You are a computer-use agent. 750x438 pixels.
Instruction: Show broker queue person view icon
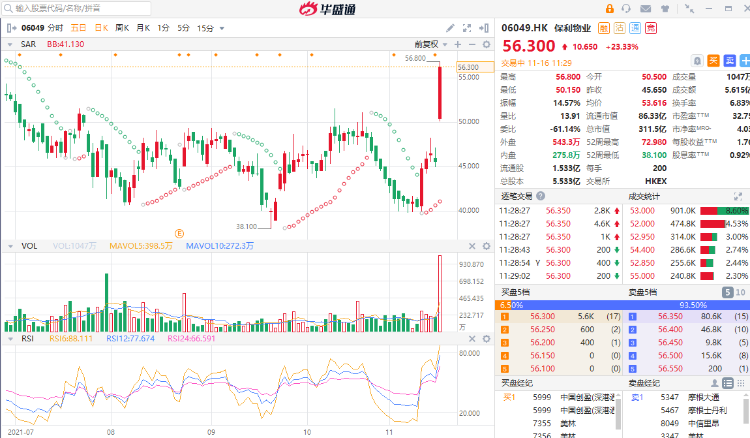click(x=714, y=383)
